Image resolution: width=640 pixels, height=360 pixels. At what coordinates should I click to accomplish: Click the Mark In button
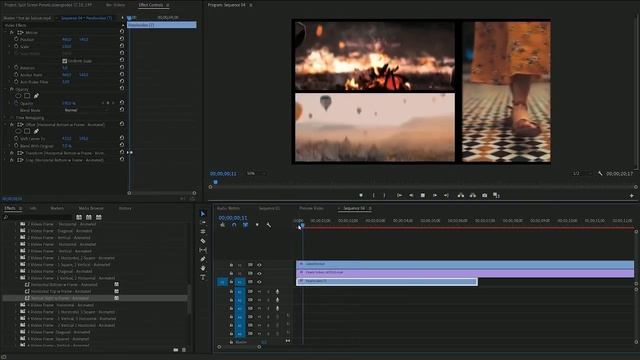click(x=373, y=196)
